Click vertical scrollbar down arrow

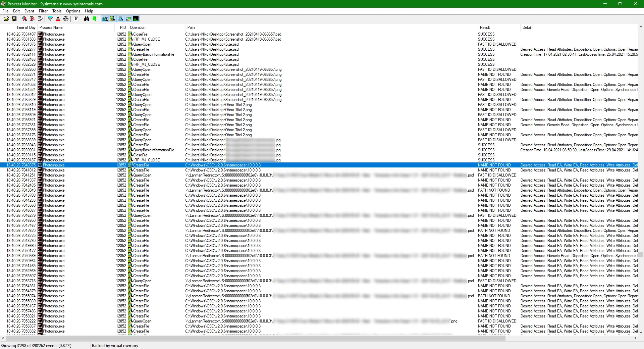point(641,333)
